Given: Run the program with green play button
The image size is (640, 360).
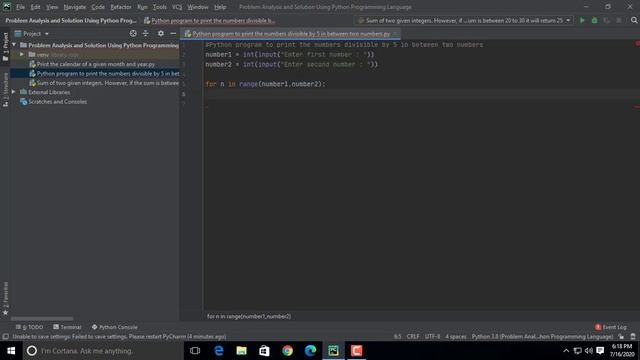Looking at the screenshot, I should point(582,20).
